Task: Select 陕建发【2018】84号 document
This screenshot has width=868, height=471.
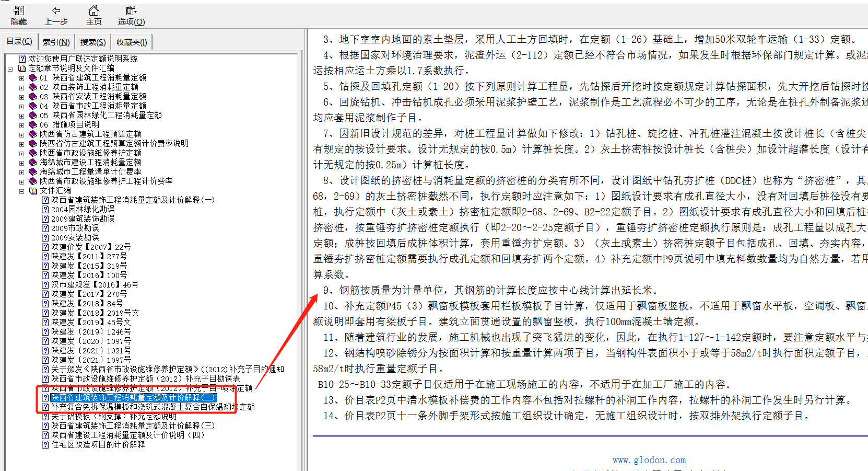Action: click(x=87, y=303)
